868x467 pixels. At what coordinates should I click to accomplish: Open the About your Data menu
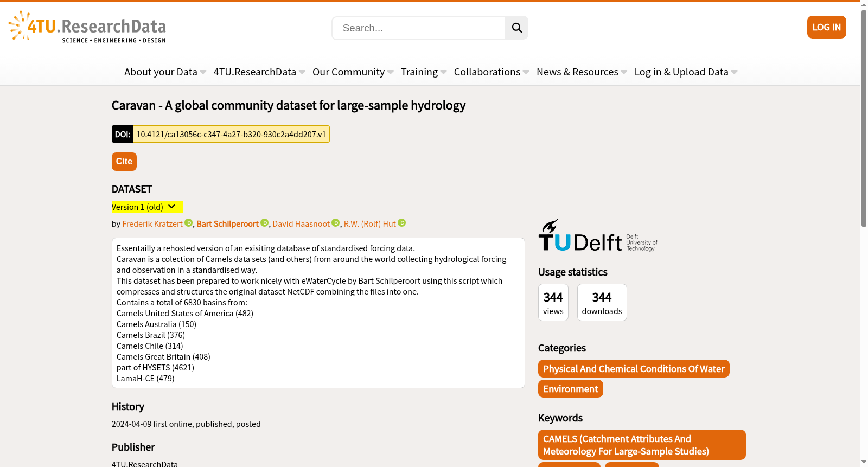tap(165, 72)
